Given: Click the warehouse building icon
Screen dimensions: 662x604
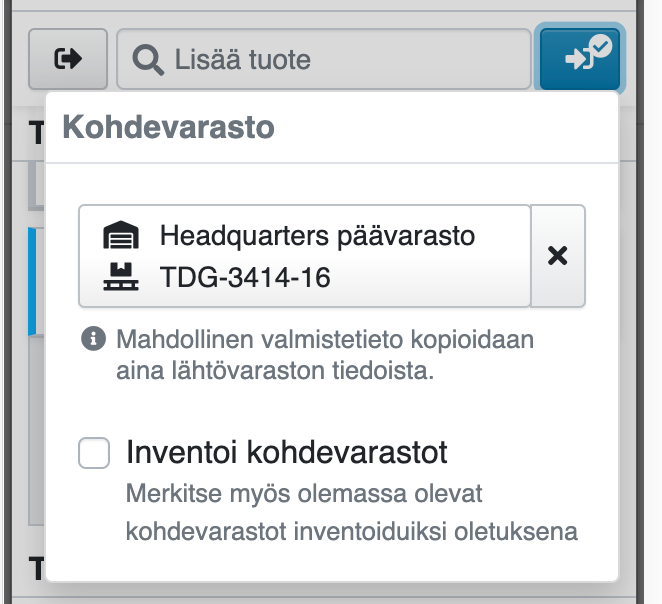Looking at the screenshot, I should [x=119, y=237].
